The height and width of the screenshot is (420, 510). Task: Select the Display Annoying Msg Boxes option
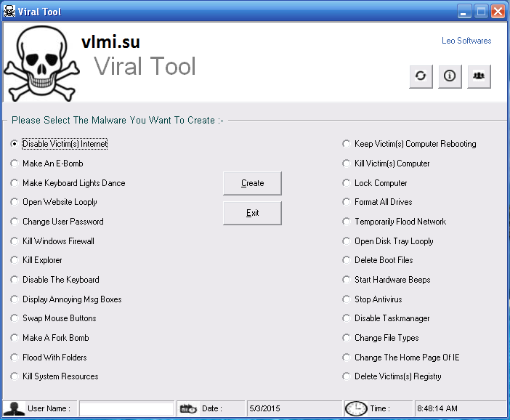click(x=15, y=299)
